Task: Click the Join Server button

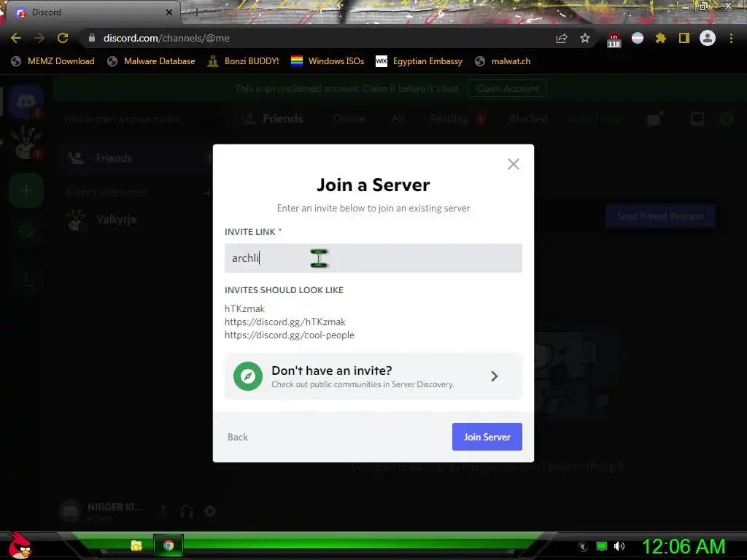Action: [x=487, y=437]
